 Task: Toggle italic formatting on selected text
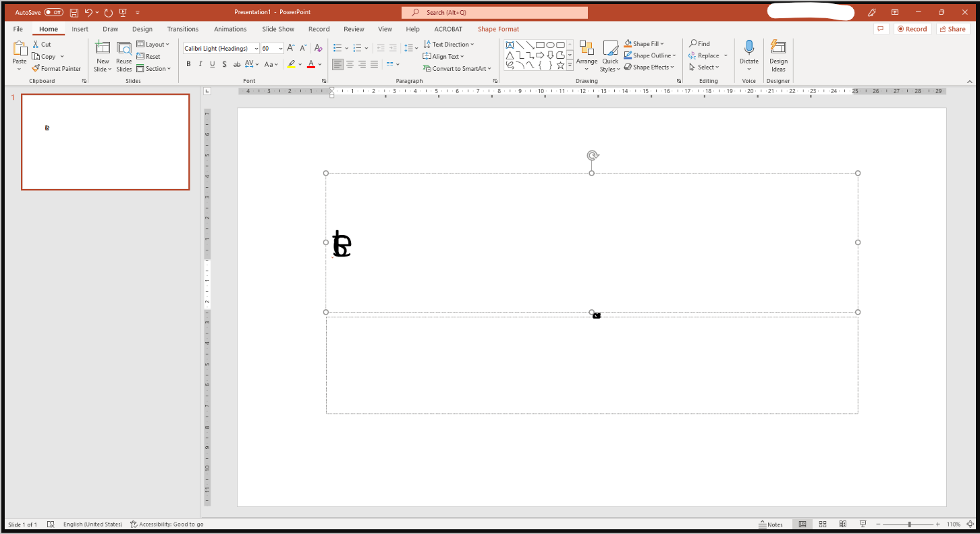coord(200,64)
